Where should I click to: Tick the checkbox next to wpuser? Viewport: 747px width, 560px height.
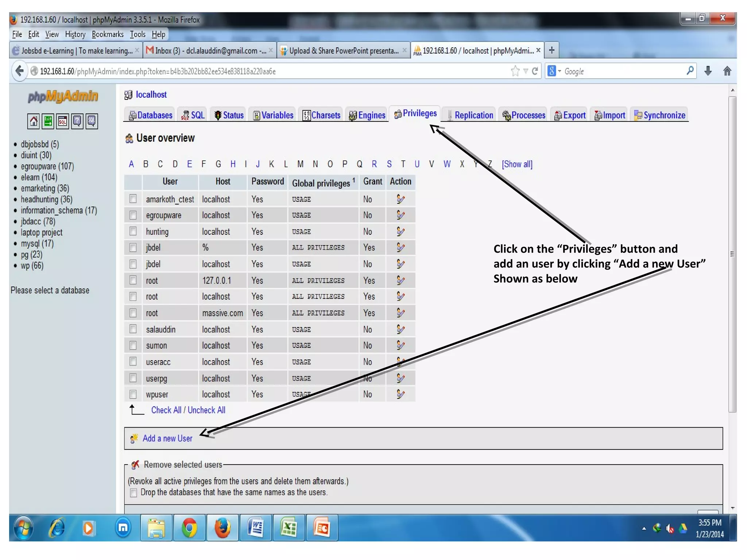(133, 394)
